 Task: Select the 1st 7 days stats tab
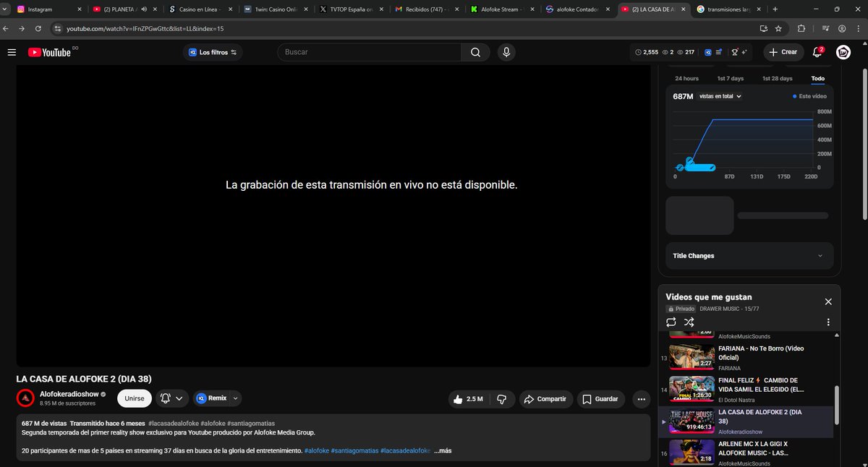pyautogui.click(x=730, y=78)
